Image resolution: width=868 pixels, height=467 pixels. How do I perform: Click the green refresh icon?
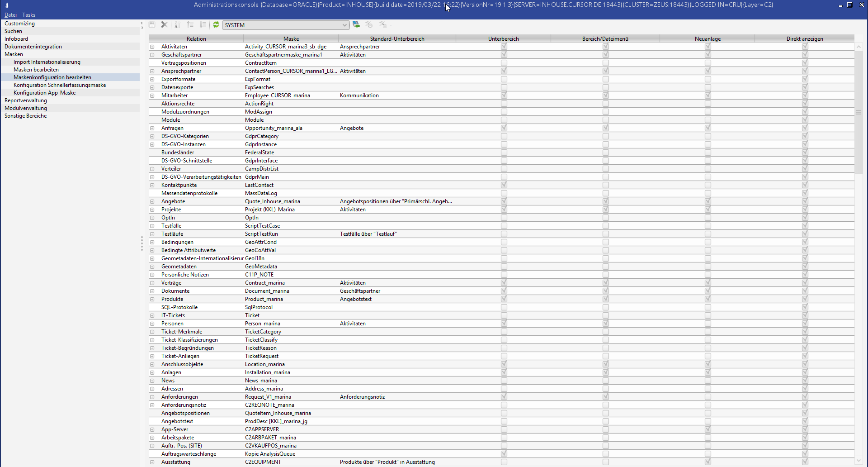pos(216,25)
